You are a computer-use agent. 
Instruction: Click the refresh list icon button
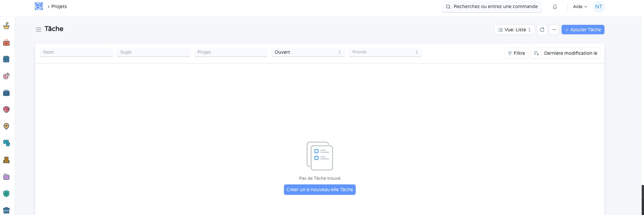[x=542, y=30]
